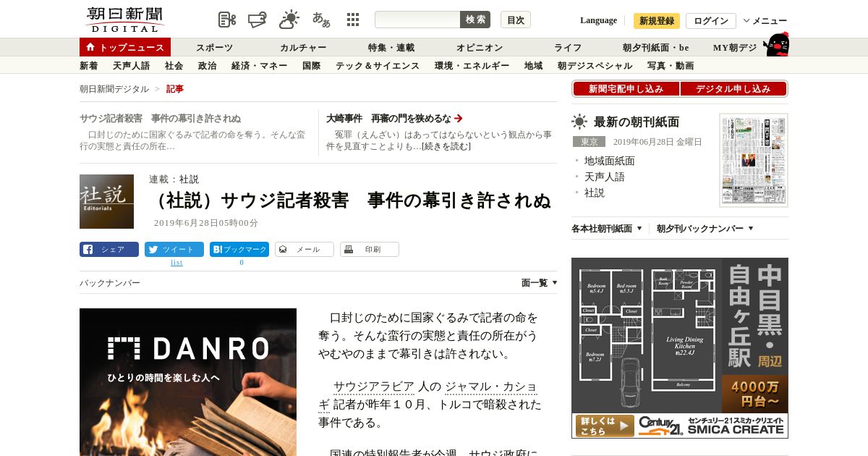The width and height of the screenshot is (868, 456).
Task: Open the オピニオン tab
Action: [x=480, y=48]
